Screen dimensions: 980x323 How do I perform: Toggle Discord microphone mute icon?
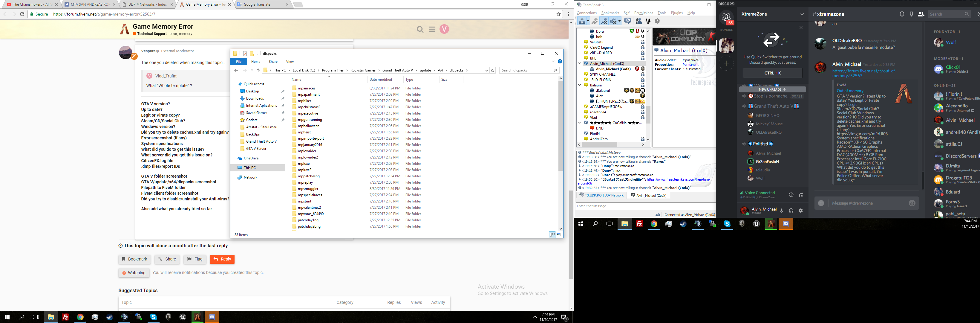782,211
